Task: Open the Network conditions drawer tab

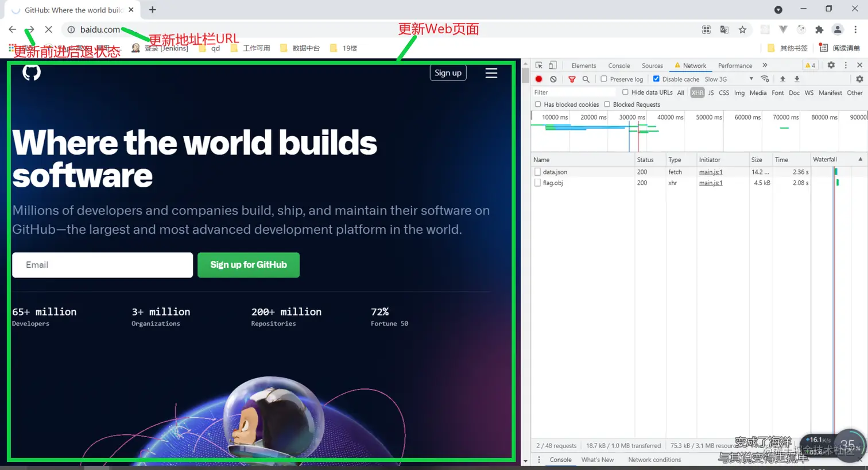Action: [x=654, y=460]
